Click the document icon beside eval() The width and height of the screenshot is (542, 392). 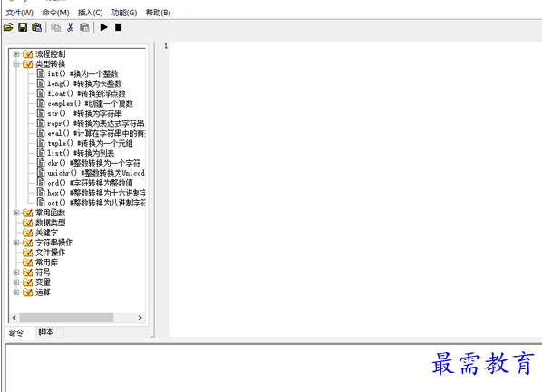click(41, 133)
